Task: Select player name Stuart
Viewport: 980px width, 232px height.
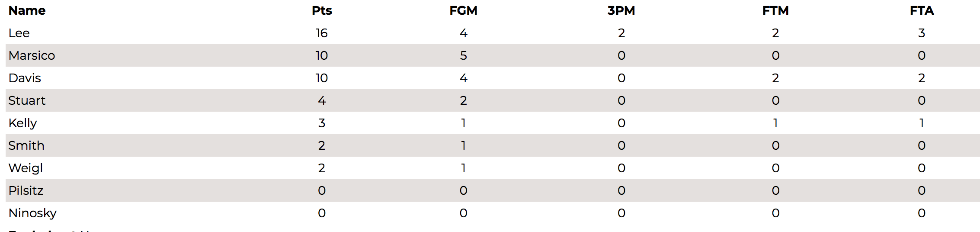Action: click(27, 100)
